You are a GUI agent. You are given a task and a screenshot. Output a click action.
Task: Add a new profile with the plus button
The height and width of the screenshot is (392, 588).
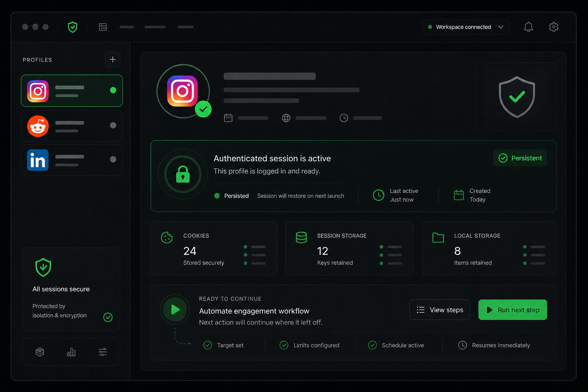(x=113, y=59)
